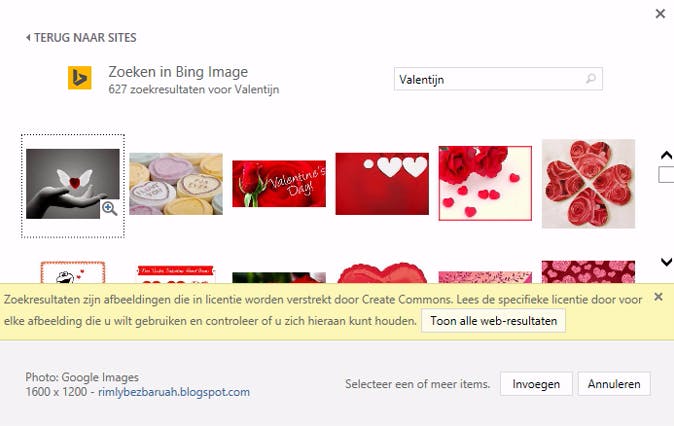Click the Bing logo icon
The width and height of the screenshot is (674, 426).
(x=80, y=78)
